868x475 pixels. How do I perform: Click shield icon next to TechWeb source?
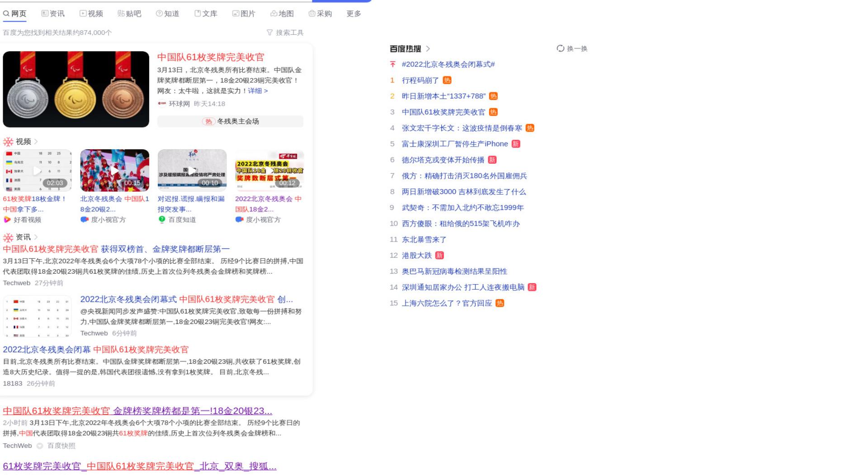tap(40, 446)
